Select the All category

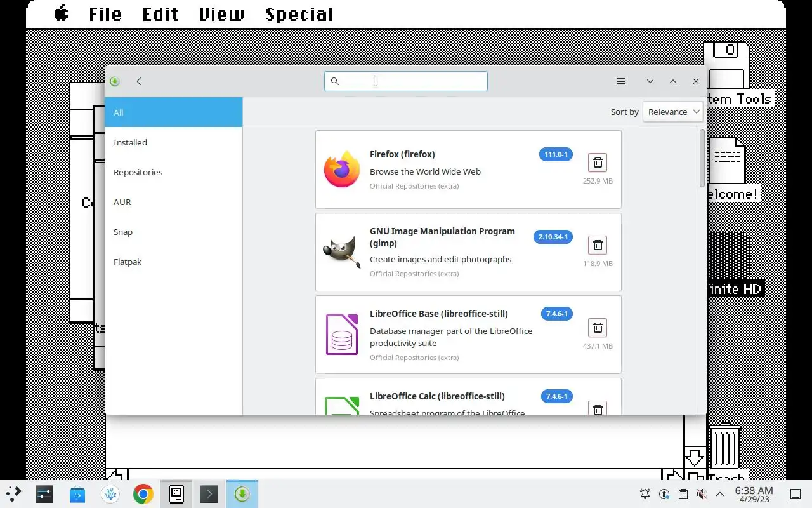tap(173, 112)
